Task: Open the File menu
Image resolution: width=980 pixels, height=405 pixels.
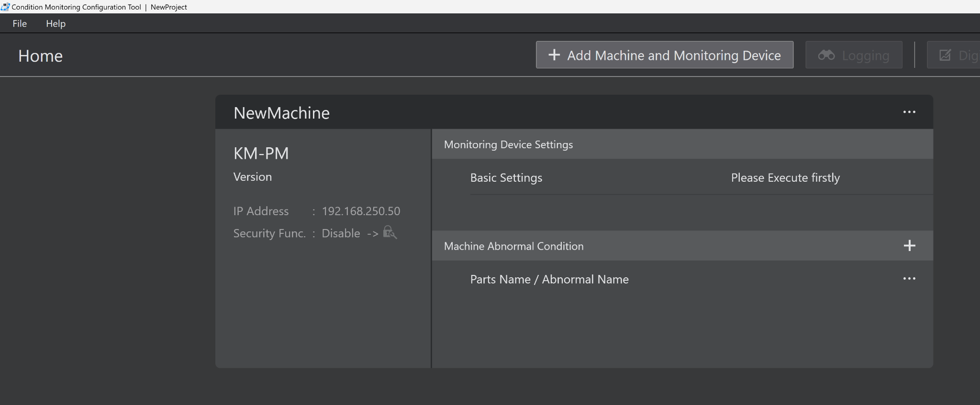Action: pos(20,23)
